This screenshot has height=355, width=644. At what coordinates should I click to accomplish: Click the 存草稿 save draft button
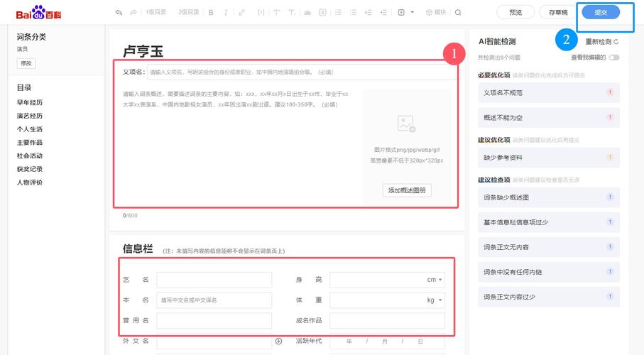(x=558, y=12)
